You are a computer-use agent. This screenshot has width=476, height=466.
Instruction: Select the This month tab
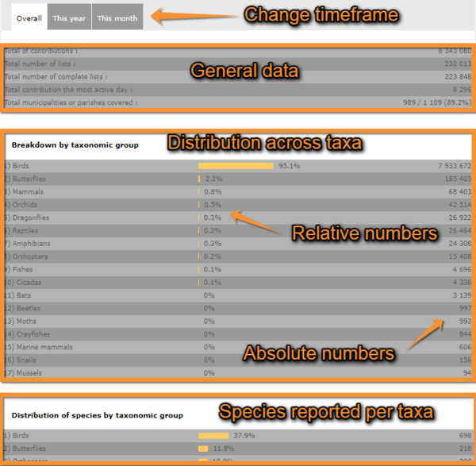coord(117,17)
